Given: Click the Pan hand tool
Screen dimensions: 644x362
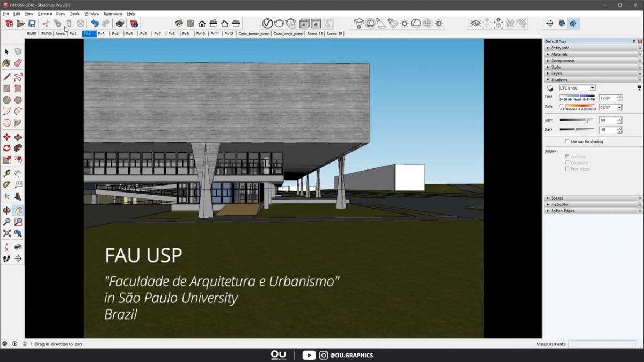Looking at the screenshot, I should [18, 211].
